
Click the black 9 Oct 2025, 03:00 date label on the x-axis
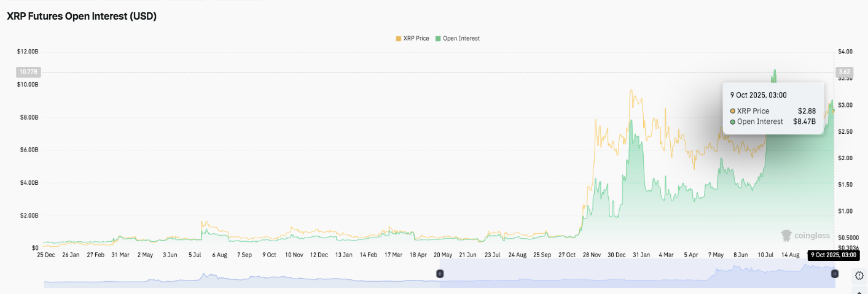(x=832, y=255)
